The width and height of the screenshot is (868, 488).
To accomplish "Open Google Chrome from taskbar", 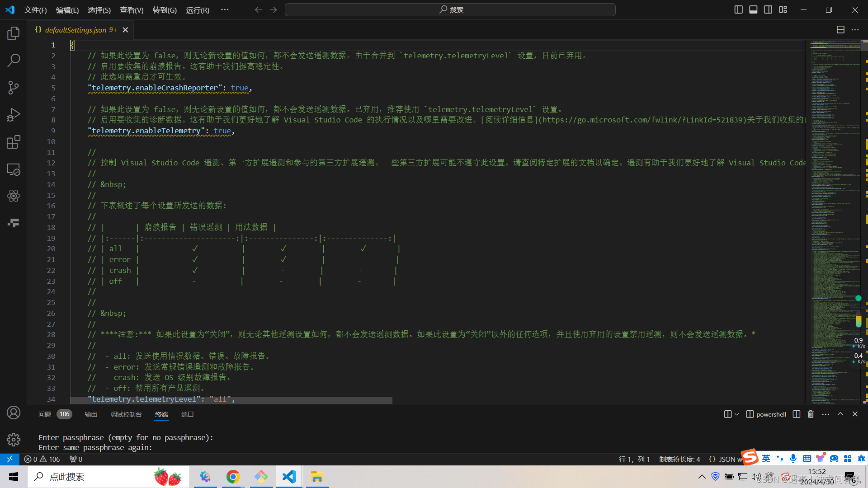I will pyautogui.click(x=233, y=477).
